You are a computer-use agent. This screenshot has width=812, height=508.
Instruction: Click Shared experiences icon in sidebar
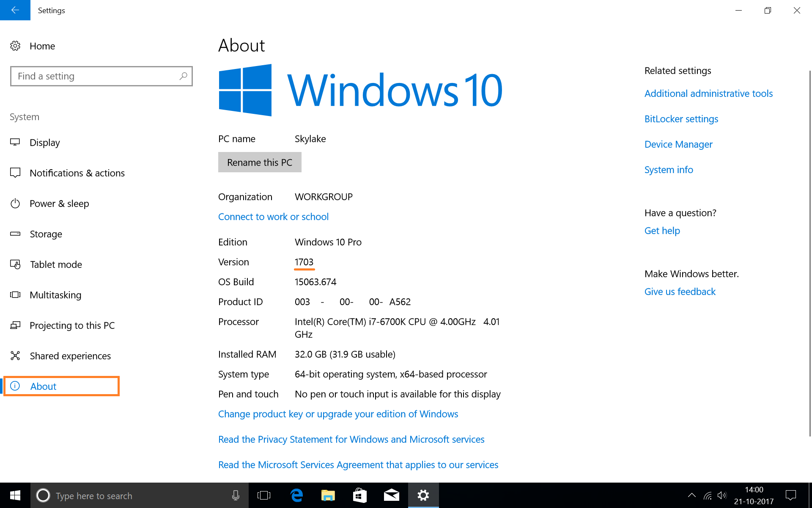tap(15, 356)
